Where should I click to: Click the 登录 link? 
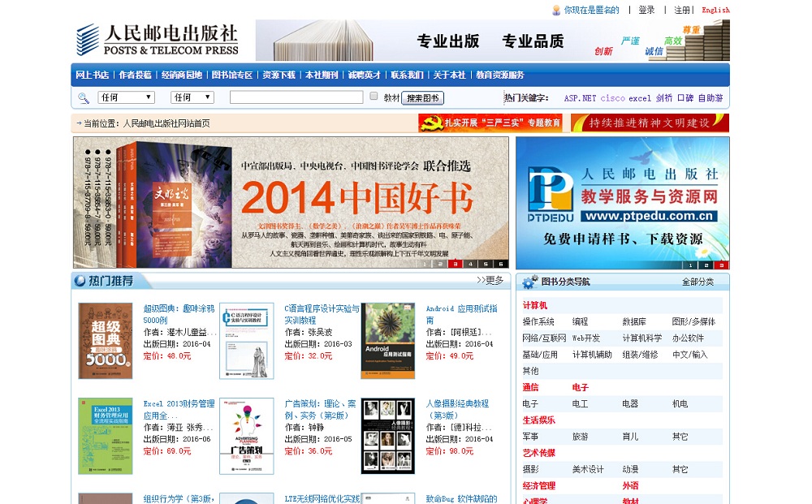646,10
